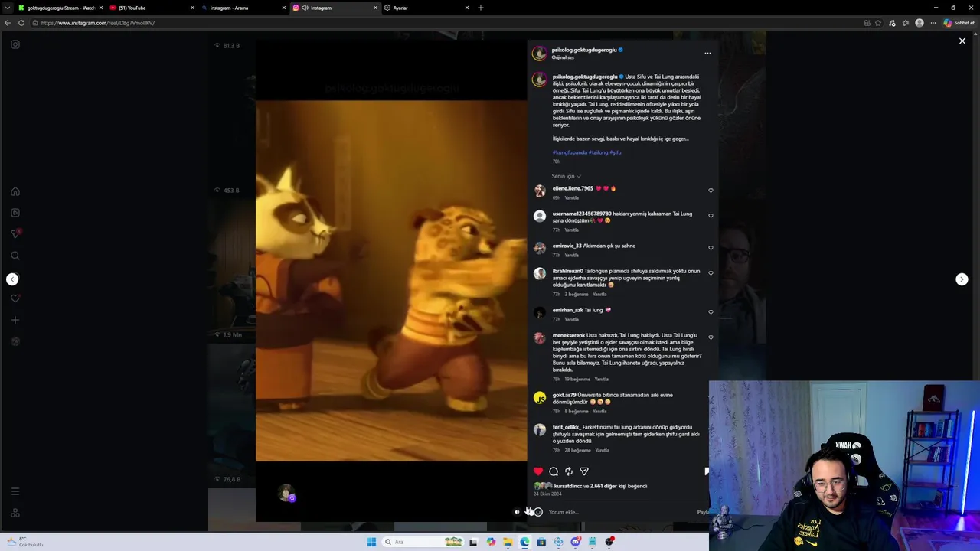Close the reel overlay with the X

click(x=962, y=41)
